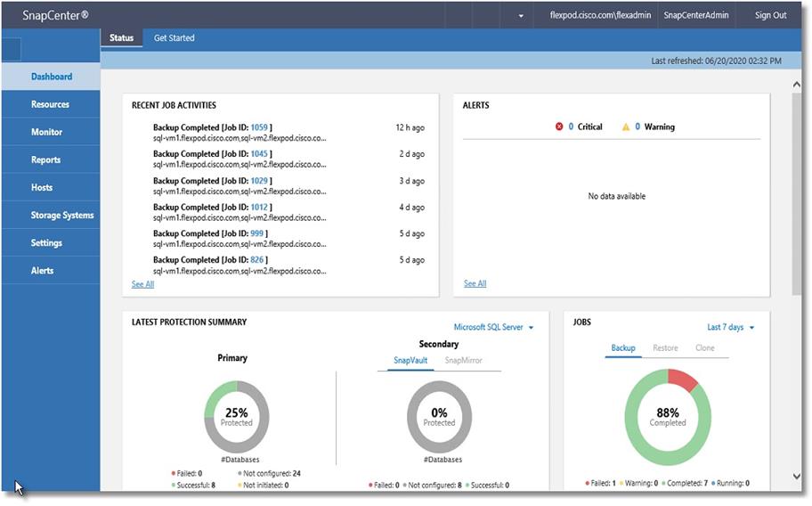The height and width of the screenshot is (506, 812).
Task: Open Settings in the sidebar
Action: pos(52,243)
